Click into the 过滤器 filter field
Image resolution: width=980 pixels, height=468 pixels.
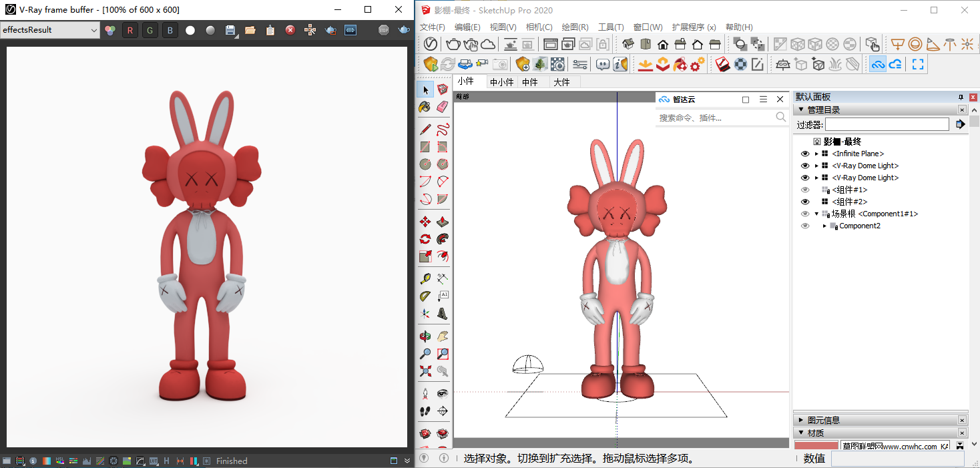pyautogui.click(x=887, y=124)
